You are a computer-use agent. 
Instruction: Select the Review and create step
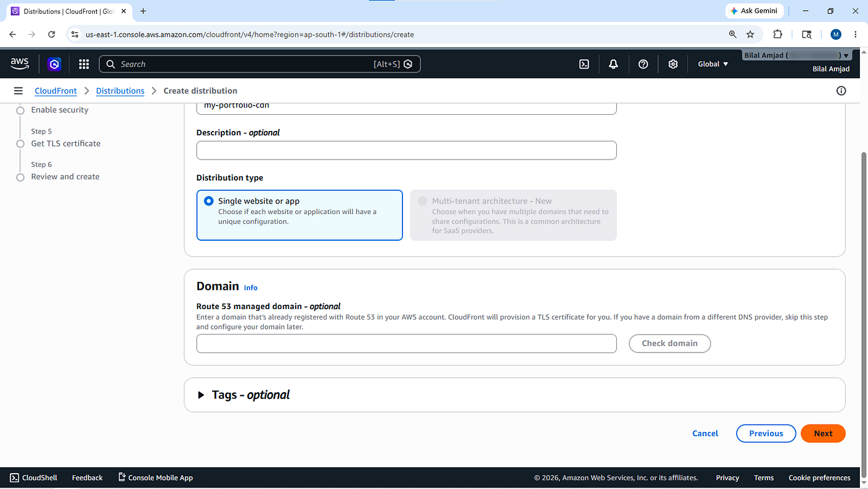point(65,177)
